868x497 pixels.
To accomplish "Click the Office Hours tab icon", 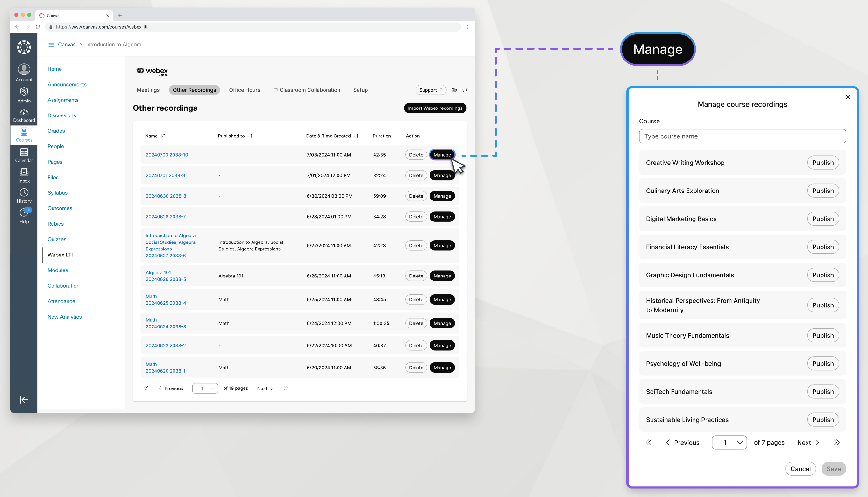I will tap(245, 90).
